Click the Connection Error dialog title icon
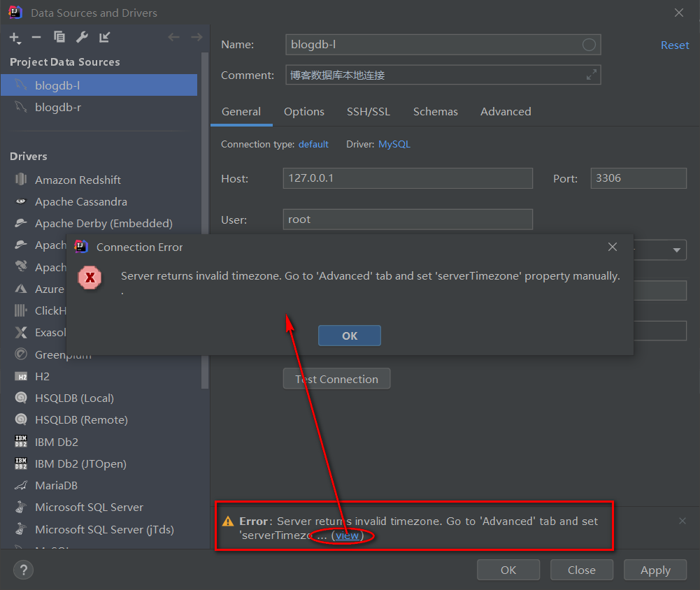This screenshot has width=700, height=590. (x=81, y=246)
